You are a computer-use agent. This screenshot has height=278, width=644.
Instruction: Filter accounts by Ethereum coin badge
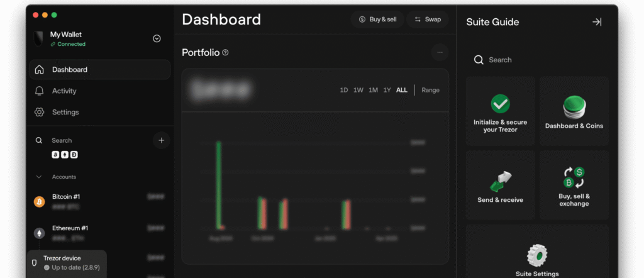pos(65,155)
